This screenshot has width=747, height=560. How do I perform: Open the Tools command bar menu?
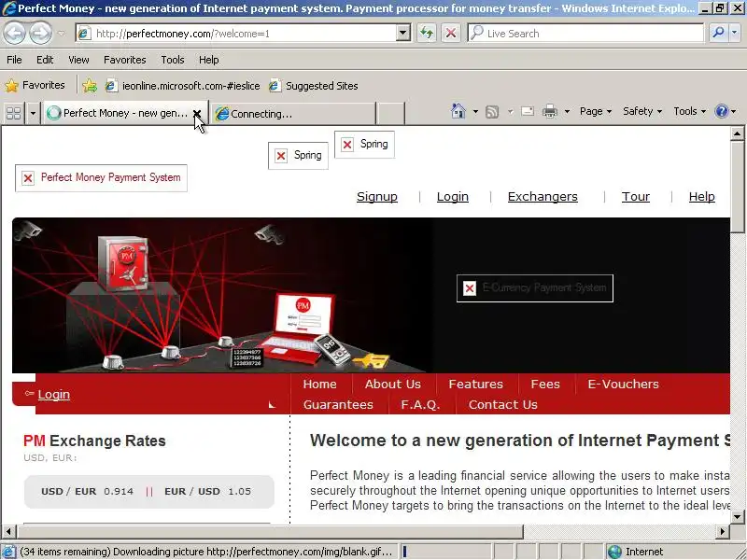pyautogui.click(x=689, y=111)
